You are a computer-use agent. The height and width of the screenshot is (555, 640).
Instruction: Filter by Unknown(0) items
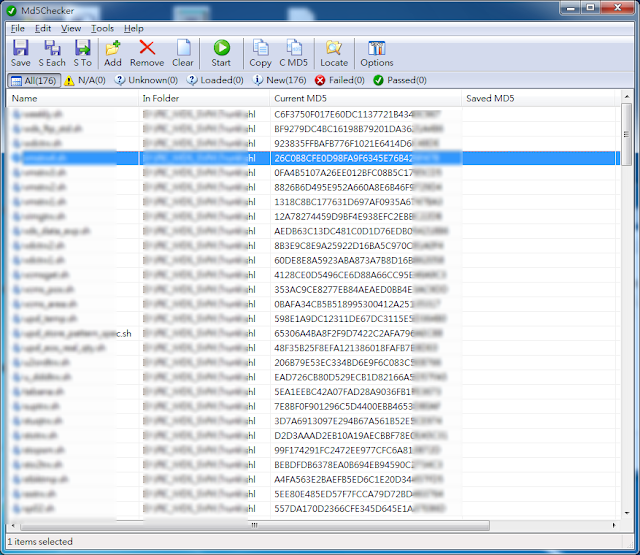point(146,80)
